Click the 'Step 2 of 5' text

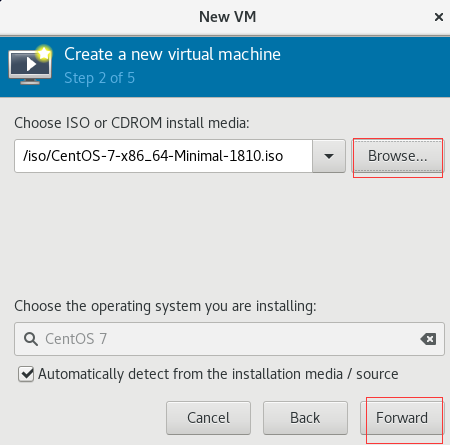pyautogui.click(x=100, y=78)
